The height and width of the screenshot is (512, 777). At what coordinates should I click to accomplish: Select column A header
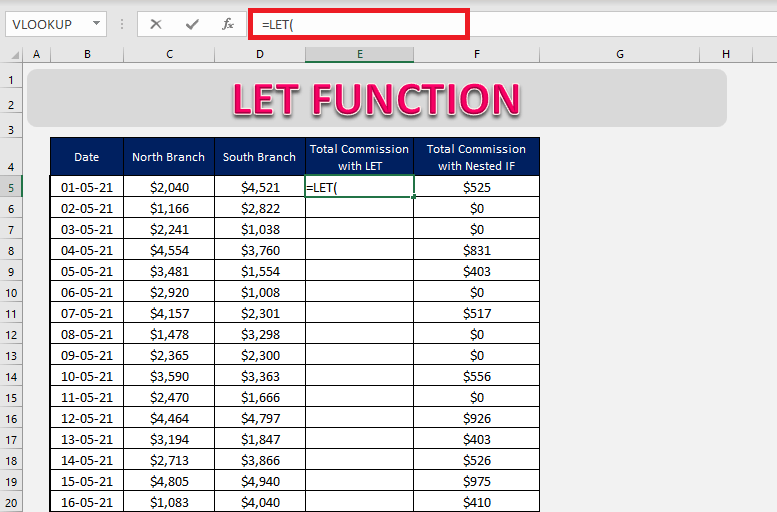(x=36, y=54)
